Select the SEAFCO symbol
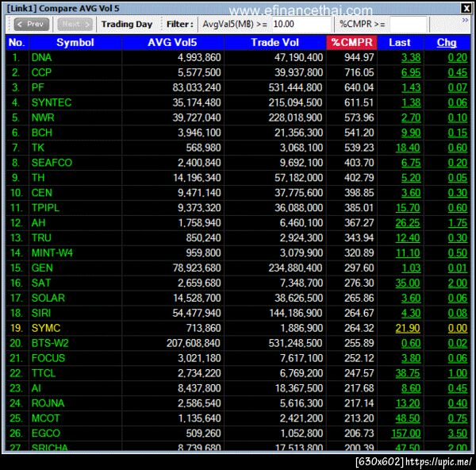The image size is (476, 470). coord(52,163)
